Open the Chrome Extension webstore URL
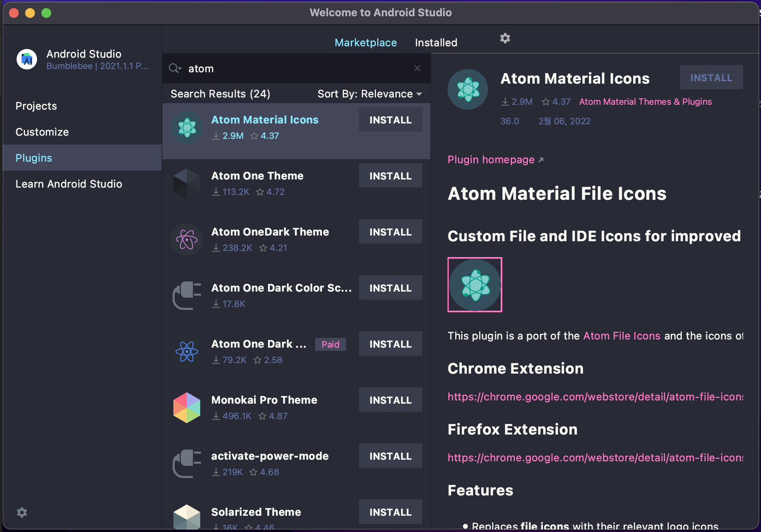The width and height of the screenshot is (761, 532). click(x=595, y=397)
